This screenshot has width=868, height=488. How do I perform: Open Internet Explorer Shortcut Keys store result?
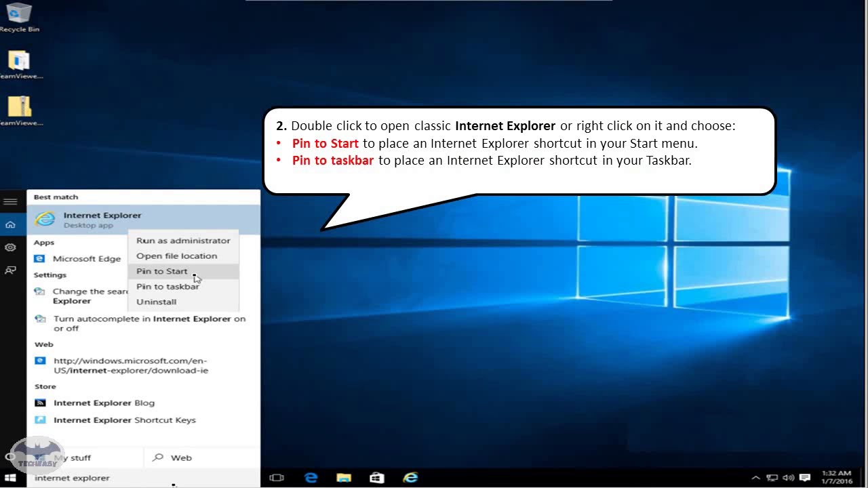pyautogui.click(x=125, y=420)
